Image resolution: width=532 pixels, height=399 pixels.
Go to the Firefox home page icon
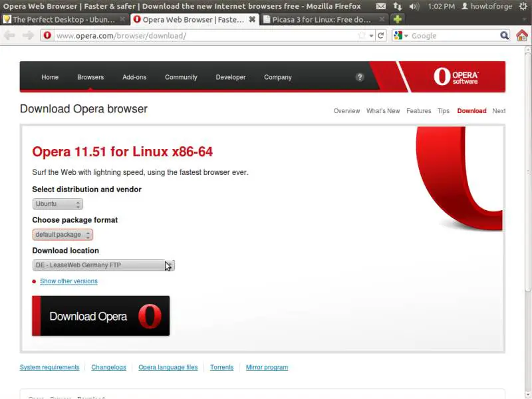click(522, 35)
